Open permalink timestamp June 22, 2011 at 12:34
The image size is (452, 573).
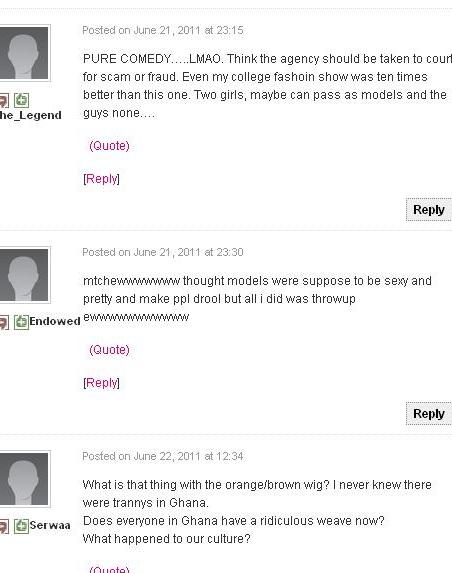[x=163, y=456]
